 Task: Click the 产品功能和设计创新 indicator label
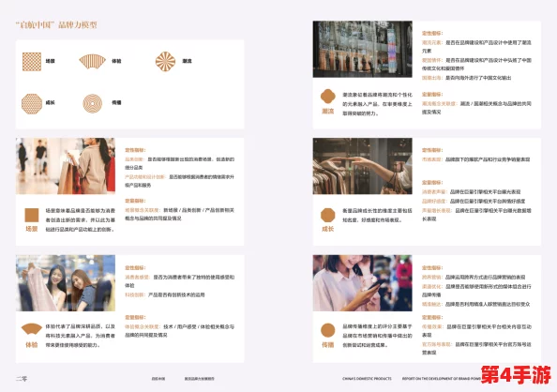tap(145, 176)
